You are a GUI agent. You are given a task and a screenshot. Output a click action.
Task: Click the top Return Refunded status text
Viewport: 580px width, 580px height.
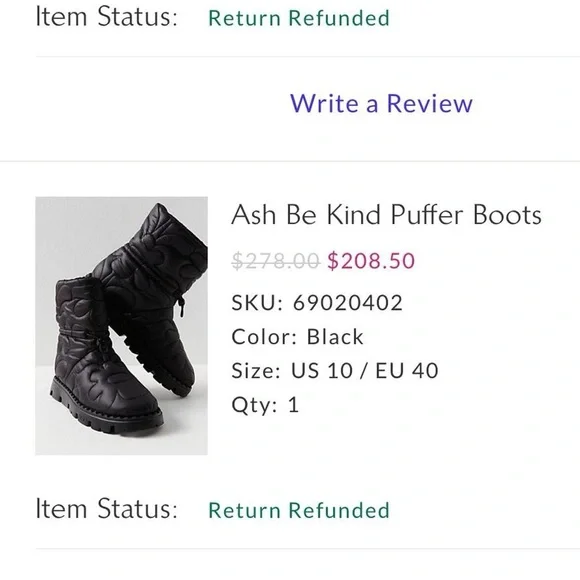[299, 18]
